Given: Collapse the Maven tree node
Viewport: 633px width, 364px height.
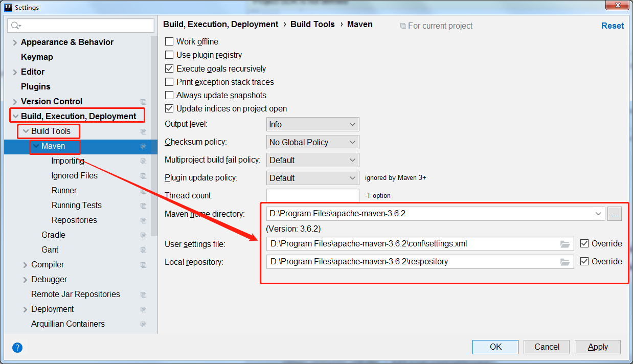Looking at the screenshot, I should pos(36,146).
